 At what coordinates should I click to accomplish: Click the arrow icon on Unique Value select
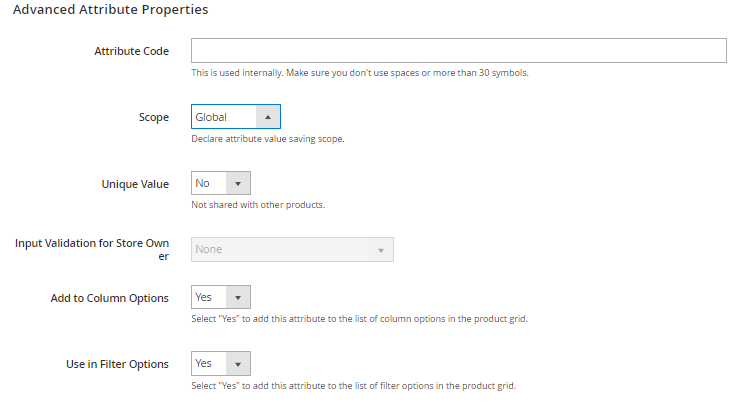[x=237, y=184]
